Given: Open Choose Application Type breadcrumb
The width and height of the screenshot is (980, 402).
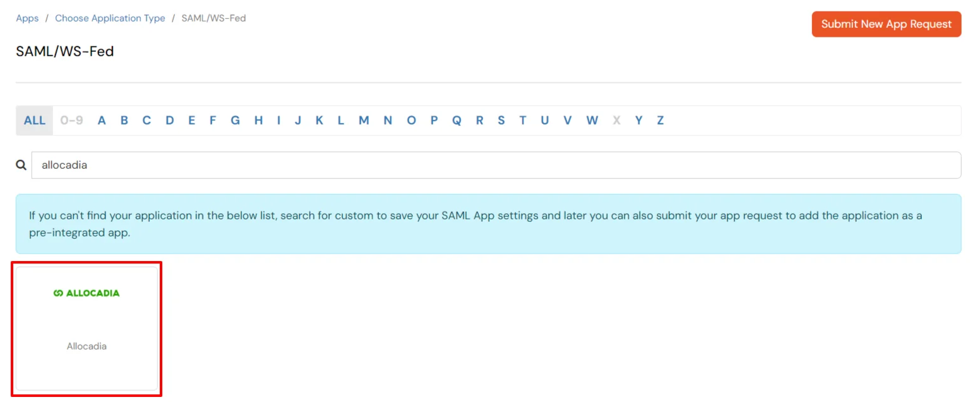Looking at the screenshot, I should [x=110, y=18].
